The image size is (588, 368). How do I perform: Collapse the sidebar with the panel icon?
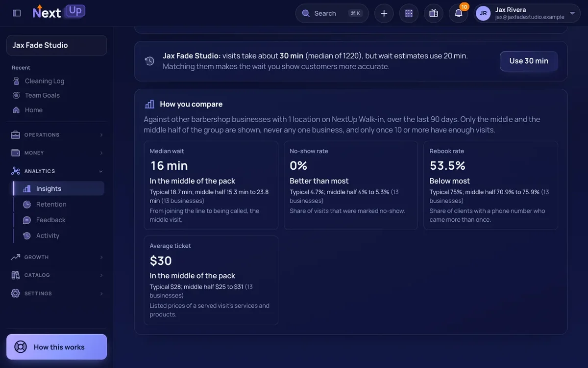pyautogui.click(x=17, y=13)
